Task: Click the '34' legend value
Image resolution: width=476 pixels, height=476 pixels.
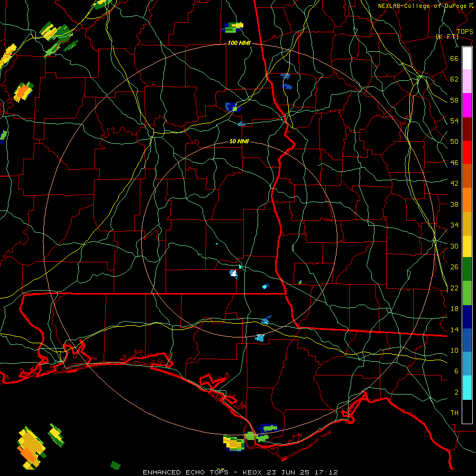Action: point(454,225)
